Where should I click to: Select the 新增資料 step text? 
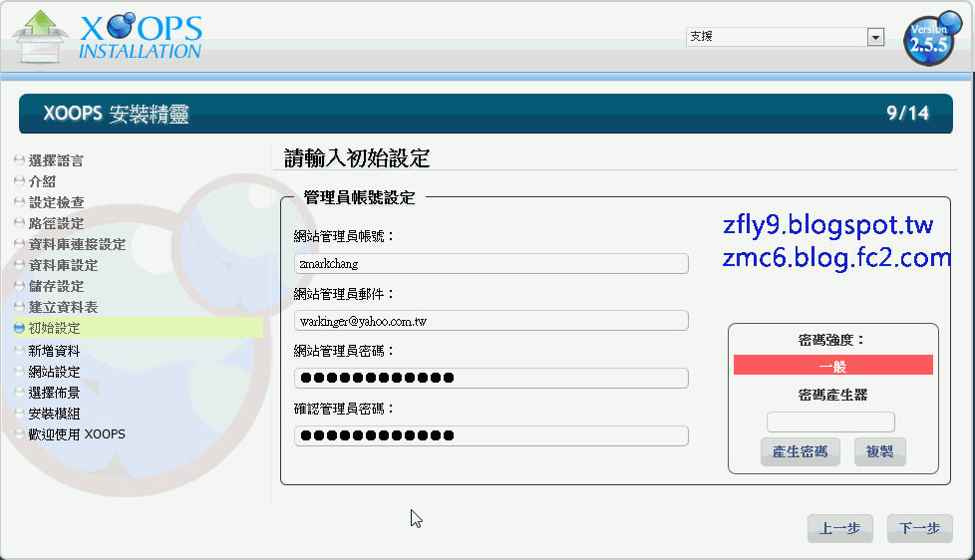[x=54, y=351]
